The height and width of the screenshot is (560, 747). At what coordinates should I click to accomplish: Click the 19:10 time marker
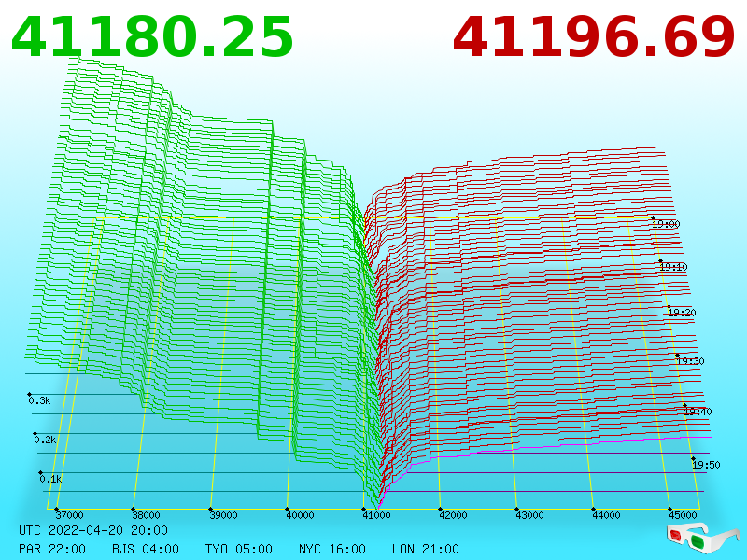click(673, 267)
